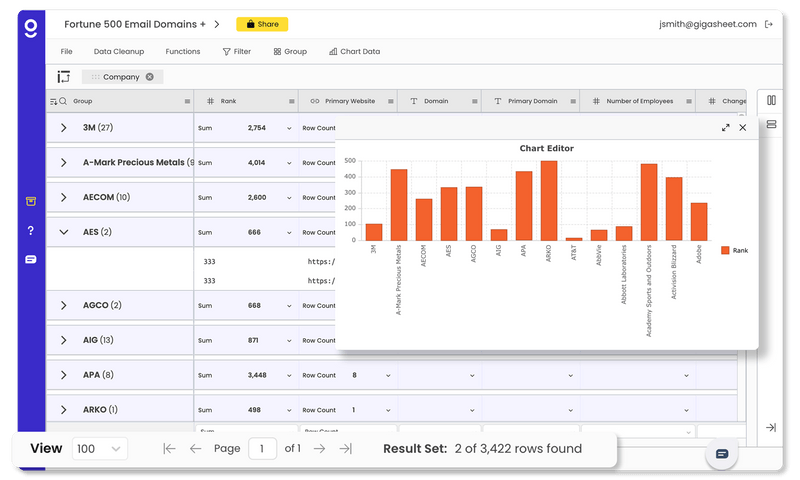Expand the A-Mark Precious Metals group

pyautogui.click(x=63, y=162)
